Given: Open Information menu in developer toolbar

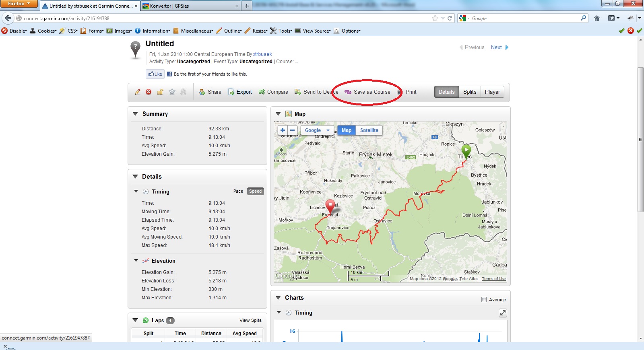Looking at the screenshot, I should 153,31.
